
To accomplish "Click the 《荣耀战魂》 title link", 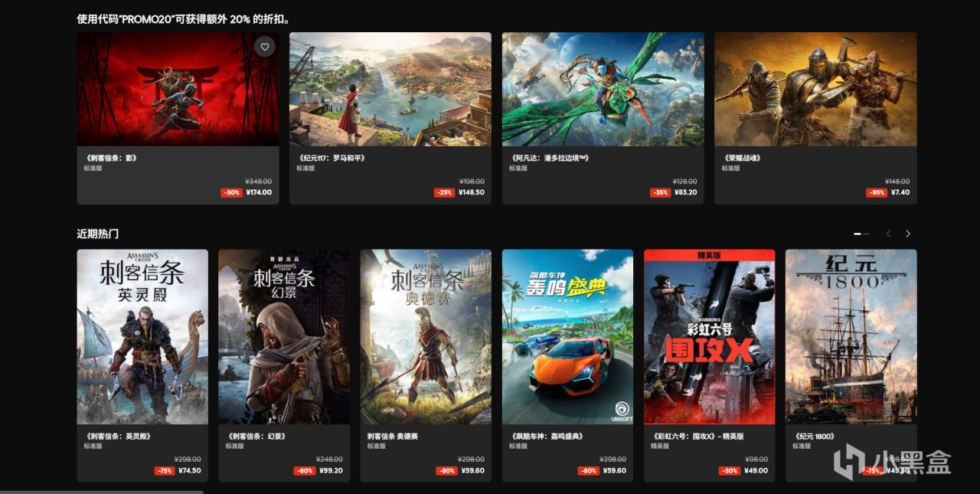I will coord(741,158).
